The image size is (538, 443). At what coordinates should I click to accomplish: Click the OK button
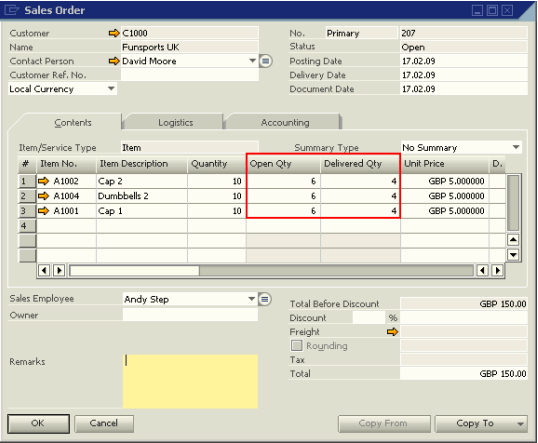pyautogui.click(x=38, y=423)
